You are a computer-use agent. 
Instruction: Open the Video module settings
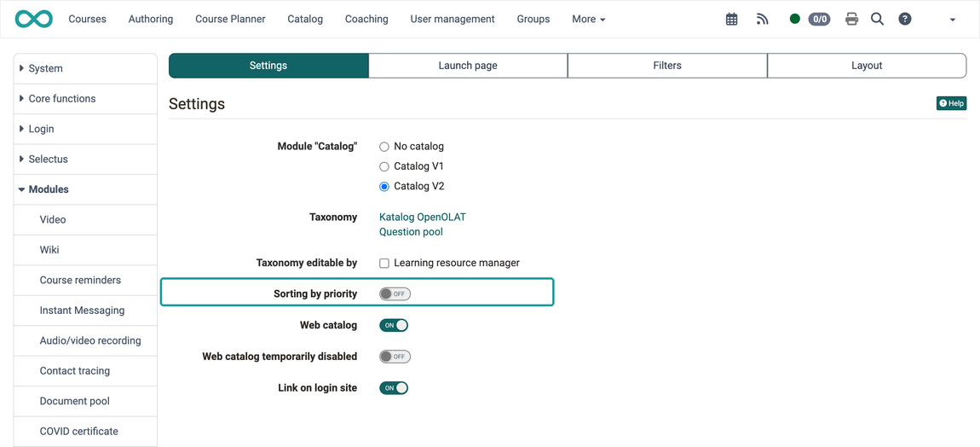coord(85,220)
